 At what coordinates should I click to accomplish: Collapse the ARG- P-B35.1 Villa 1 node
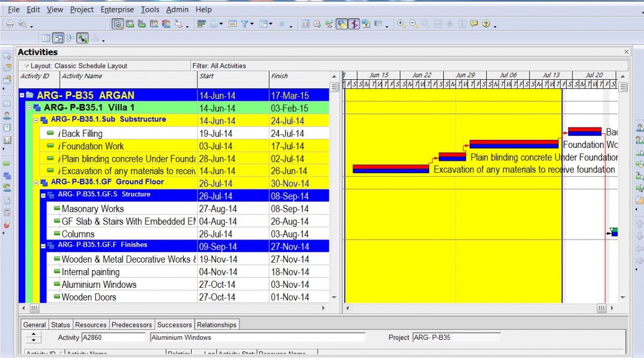tap(29, 108)
